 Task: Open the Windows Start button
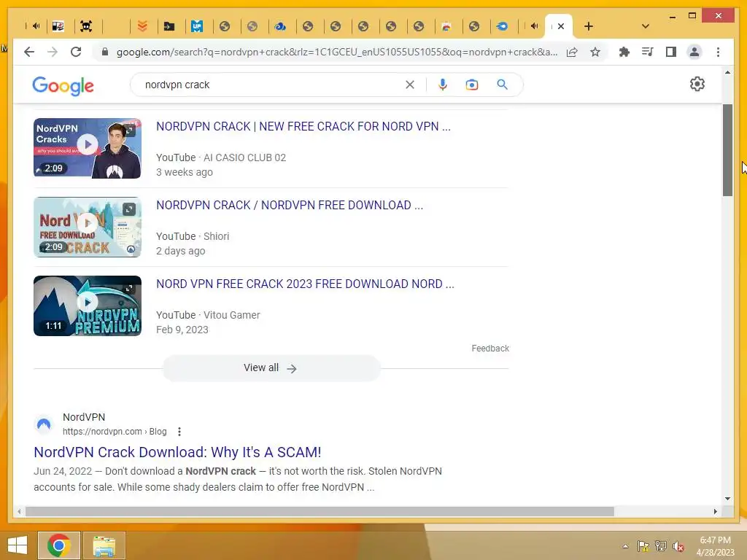[18, 545]
